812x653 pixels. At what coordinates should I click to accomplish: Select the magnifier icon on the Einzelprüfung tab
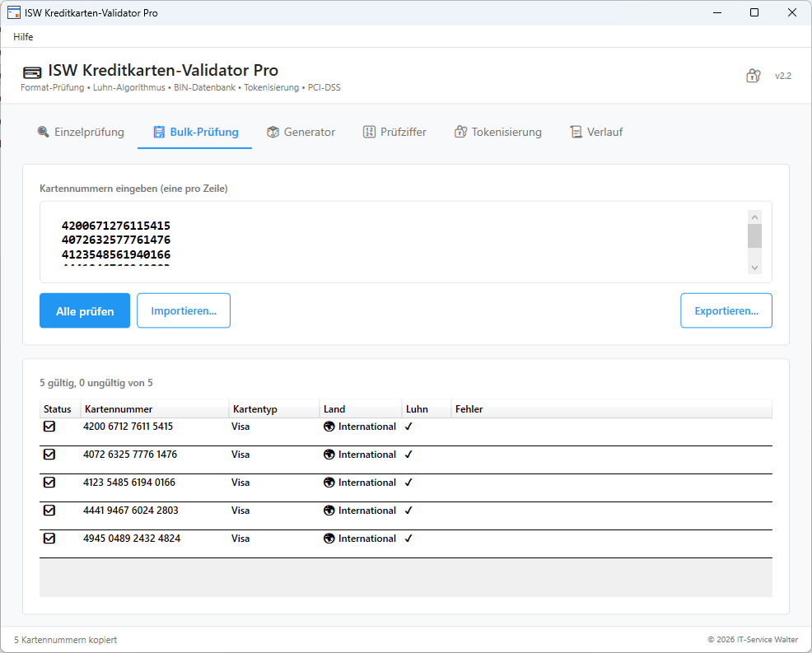tap(44, 131)
